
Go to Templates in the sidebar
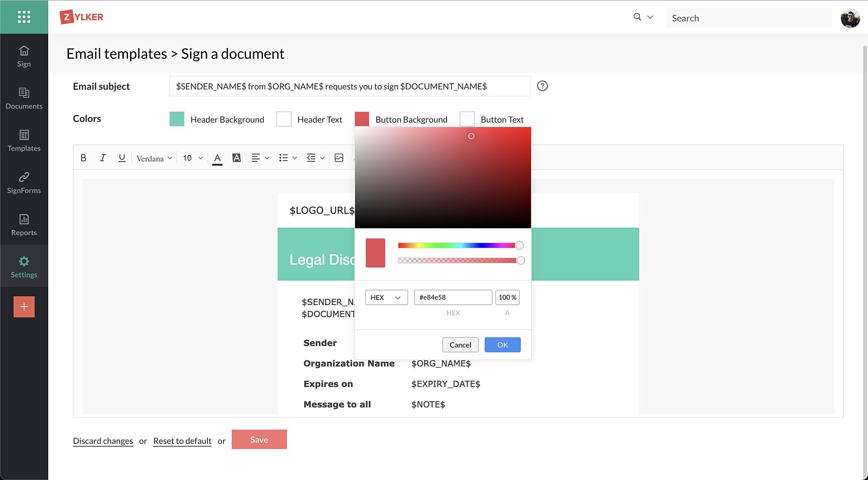tap(24, 140)
